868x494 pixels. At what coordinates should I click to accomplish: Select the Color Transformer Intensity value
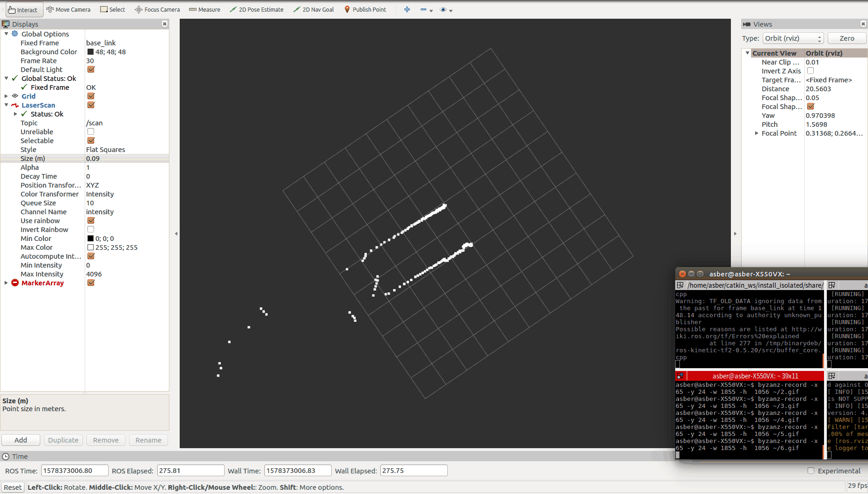100,194
